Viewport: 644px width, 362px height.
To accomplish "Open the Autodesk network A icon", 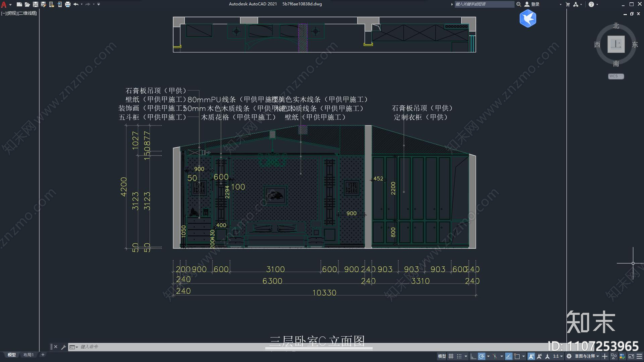I will [576, 4].
